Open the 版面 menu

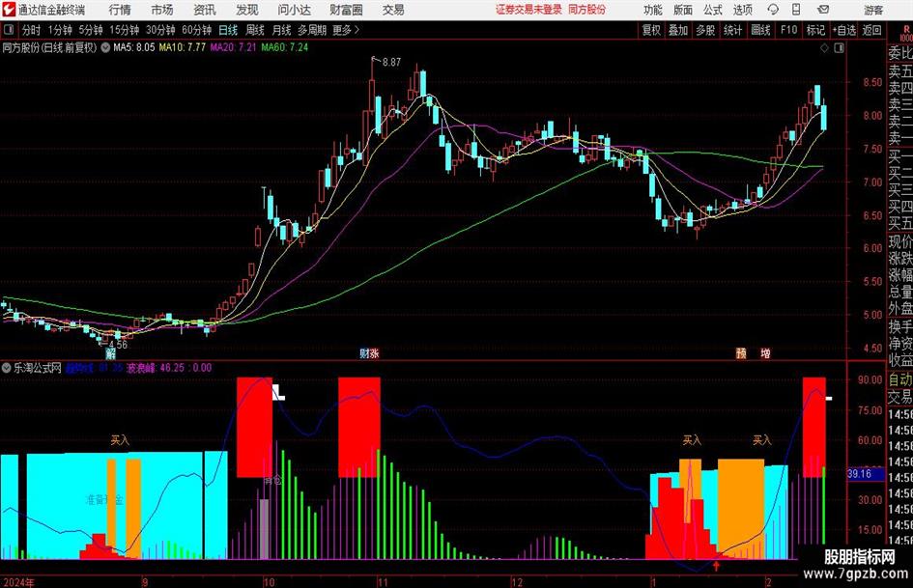pos(683,10)
